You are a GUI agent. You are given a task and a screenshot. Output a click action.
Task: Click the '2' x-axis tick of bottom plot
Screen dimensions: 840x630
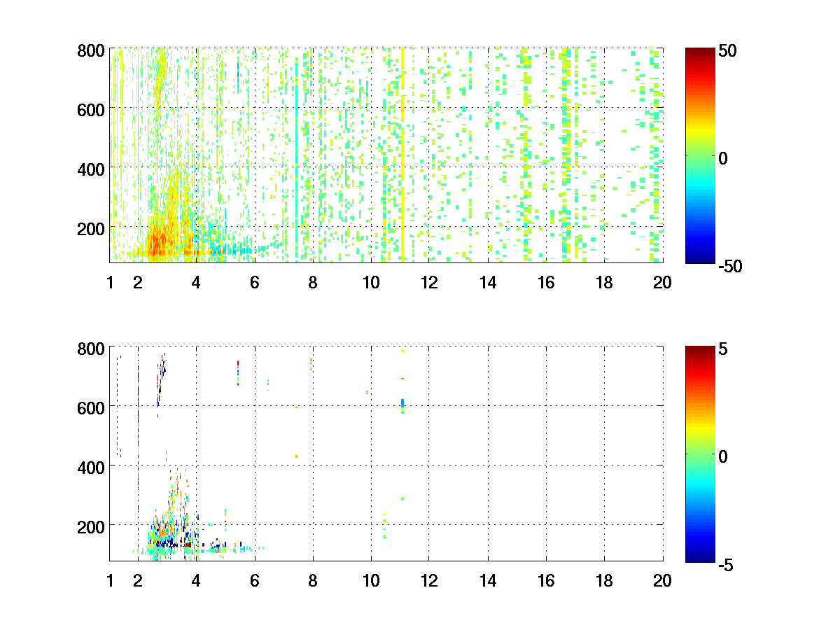(138, 580)
